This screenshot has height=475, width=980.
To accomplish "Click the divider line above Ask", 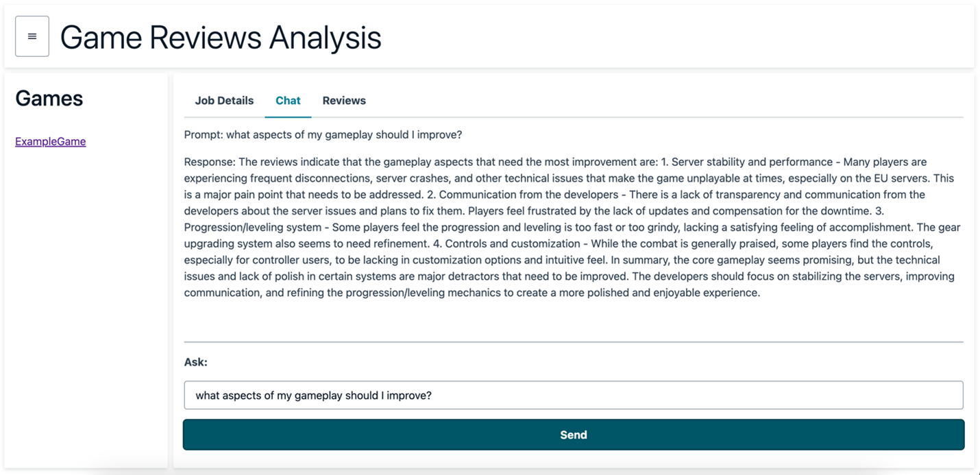I will tap(574, 341).
